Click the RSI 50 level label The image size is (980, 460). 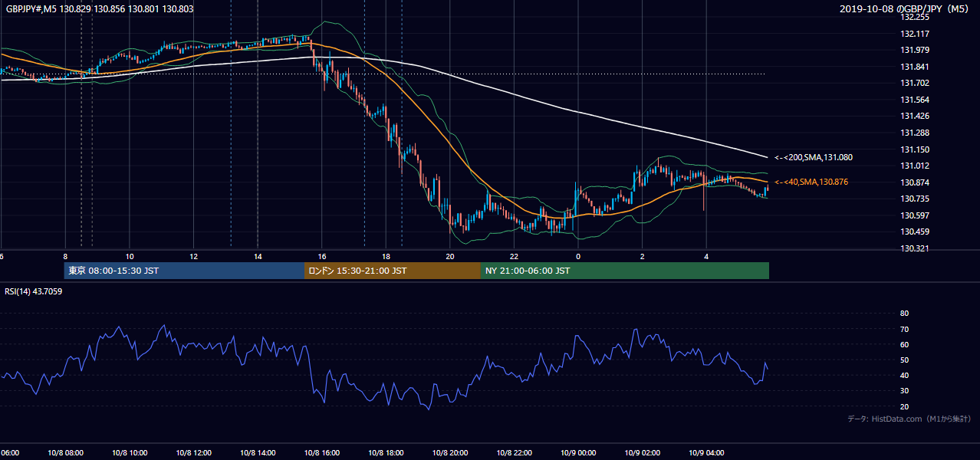[904, 360]
